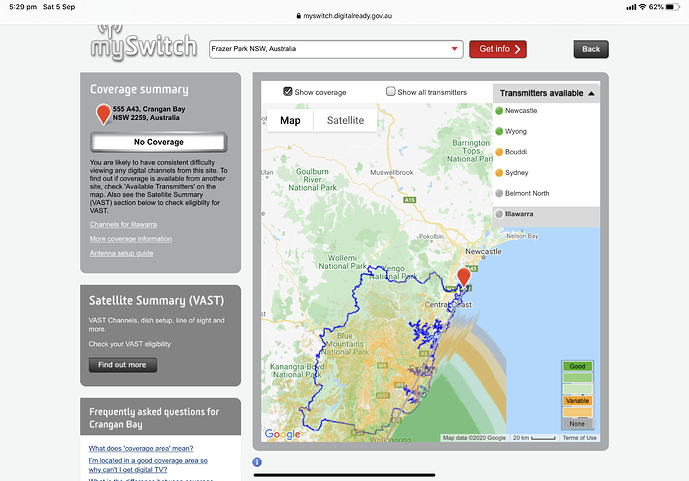
Task: Click the Good coverage legend swatch
Action: pyautogui.click(x=577, y=367)
